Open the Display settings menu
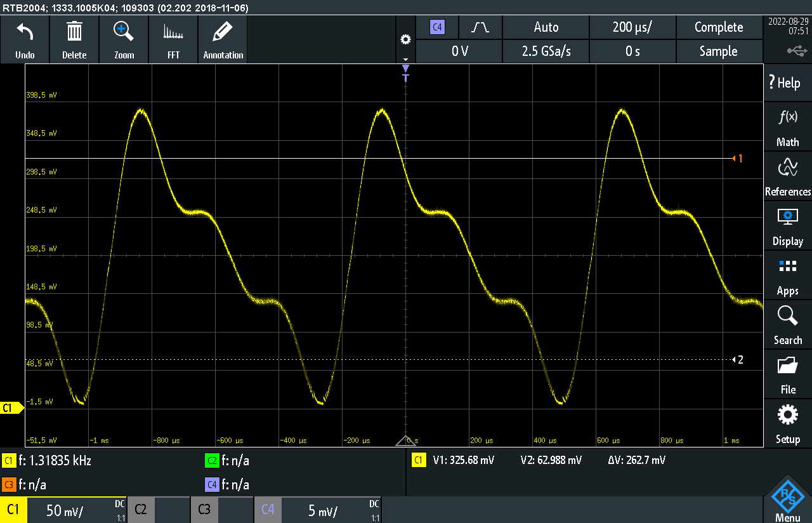Viewport: 812px width, 523px height. 787,226
